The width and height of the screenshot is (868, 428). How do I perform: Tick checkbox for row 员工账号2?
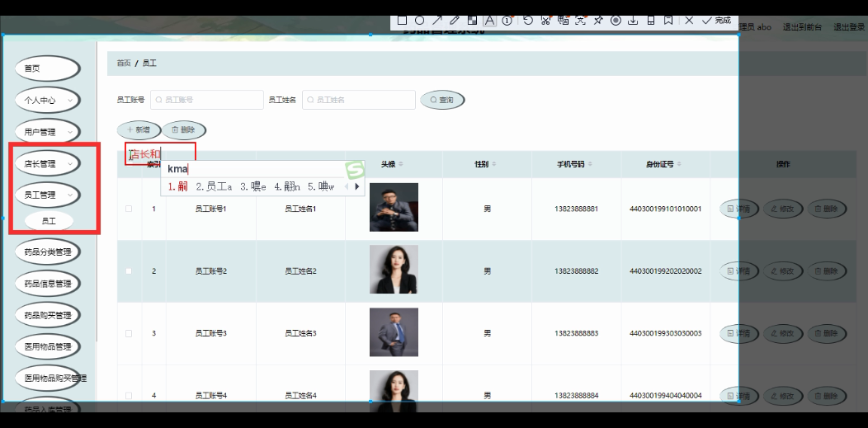(x=129, y=271)
